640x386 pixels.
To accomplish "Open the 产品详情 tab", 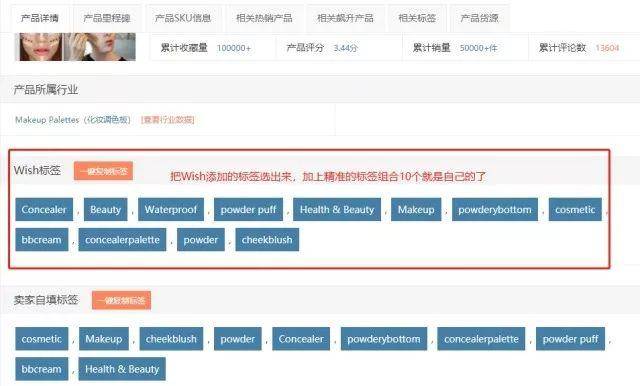I will (40, 18).
